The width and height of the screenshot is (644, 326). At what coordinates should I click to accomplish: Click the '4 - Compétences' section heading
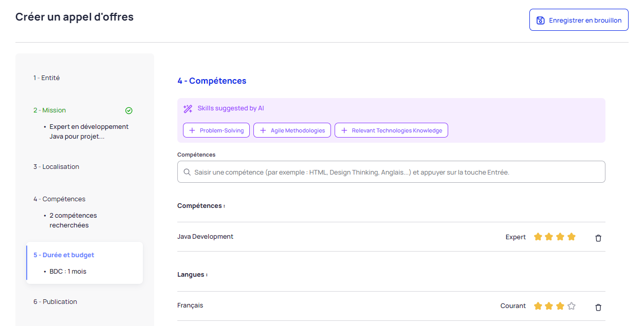coord(212,81)
